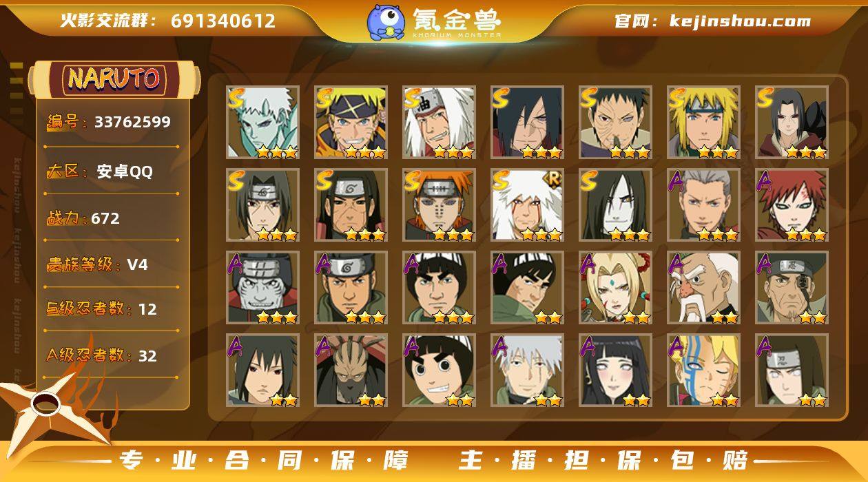Click the pale Orochimaru S-rank portrait
868x482 pixels.
616,205
